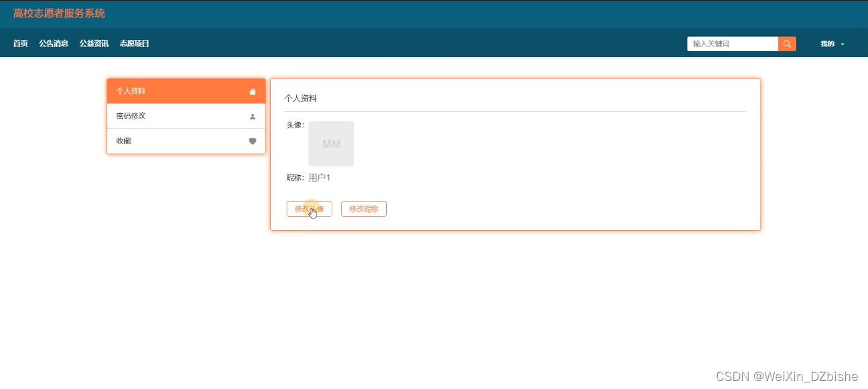Select the 收藏 sidebar tab

pos(186,141)
